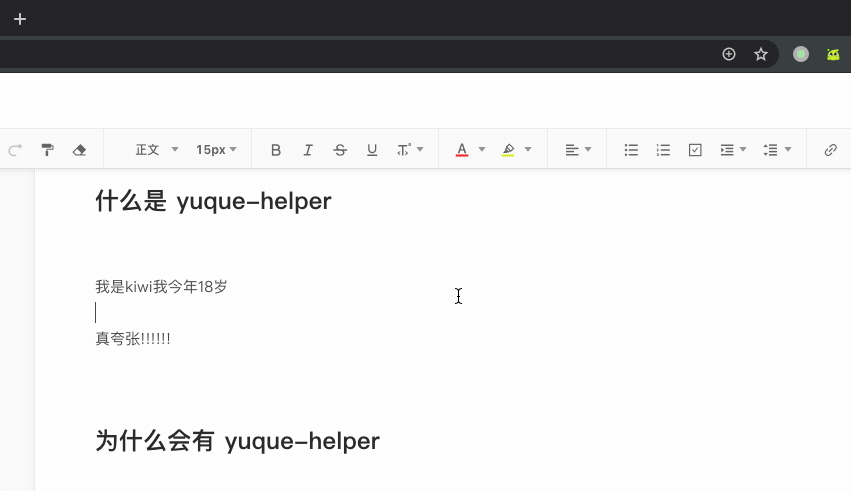Insert a hyperlink with the link icon
This screenshot has width=851, height=491.
coord(830,150)
